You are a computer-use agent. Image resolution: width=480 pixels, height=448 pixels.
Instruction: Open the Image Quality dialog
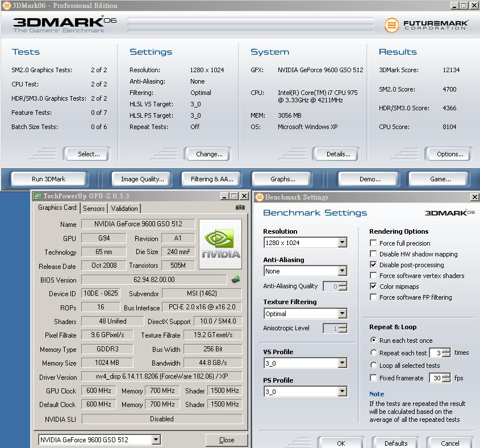(143, 179)
